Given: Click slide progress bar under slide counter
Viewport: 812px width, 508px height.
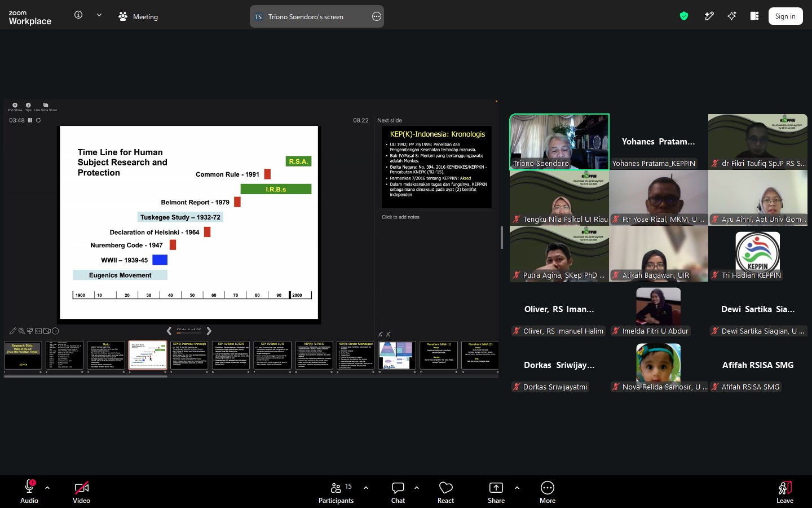Looking at the screenshot, I should coord(189,333).
